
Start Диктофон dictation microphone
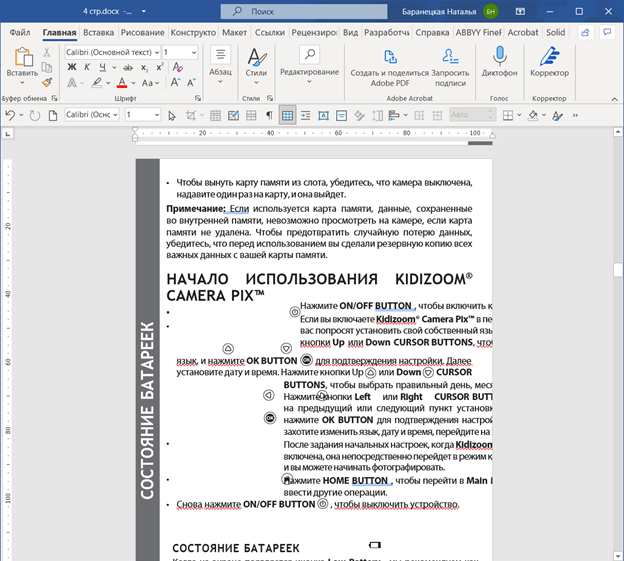pos(499,62)
